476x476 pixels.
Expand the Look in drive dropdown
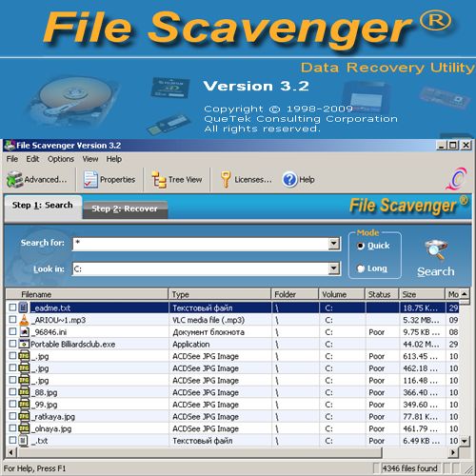pos(333,268)
